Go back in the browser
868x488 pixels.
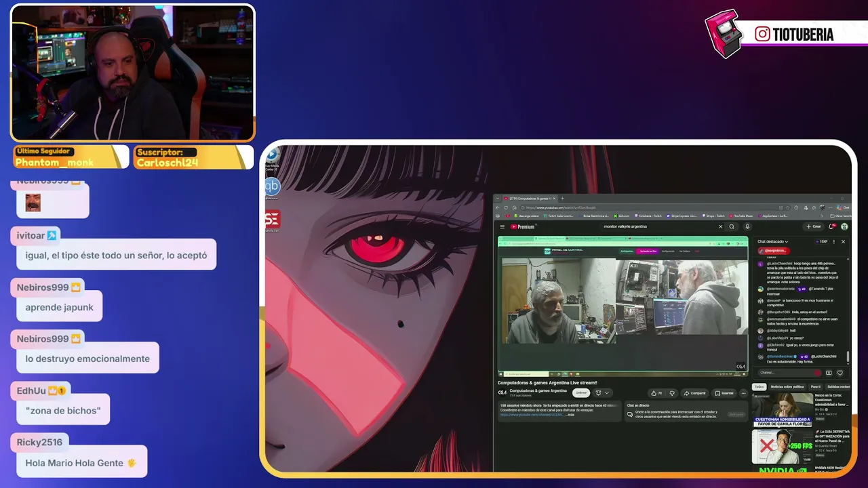[x=498, y=207]
